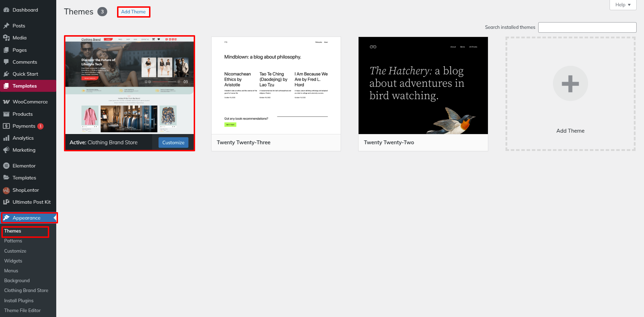Viewport: 644px width, 317px height.
Task: Open Clothing Brand Store submenu item
Action: [x=26, y=290]
